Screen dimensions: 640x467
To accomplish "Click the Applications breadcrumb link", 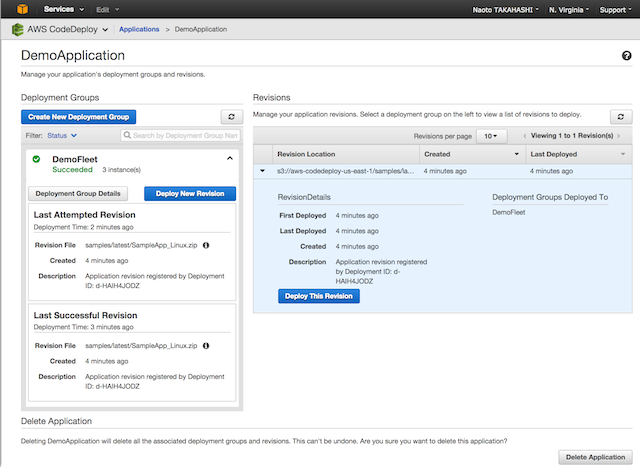I will (139, 29).
